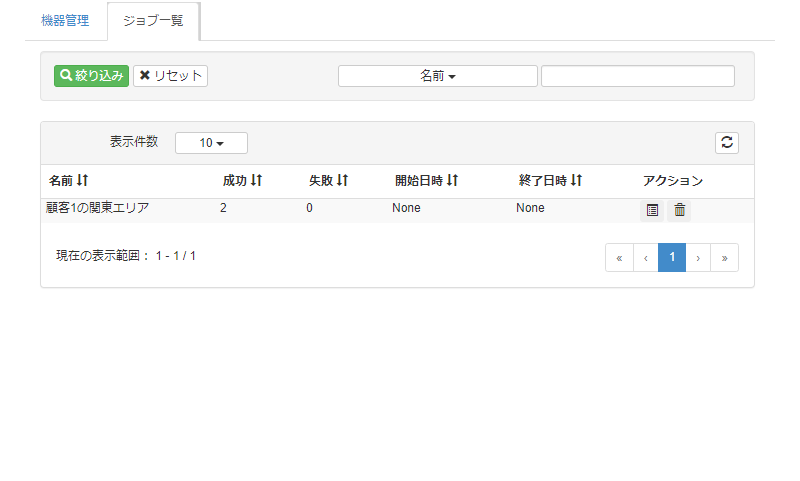Open details icon for 顧客1の関東エリア job

click(652, 210)
